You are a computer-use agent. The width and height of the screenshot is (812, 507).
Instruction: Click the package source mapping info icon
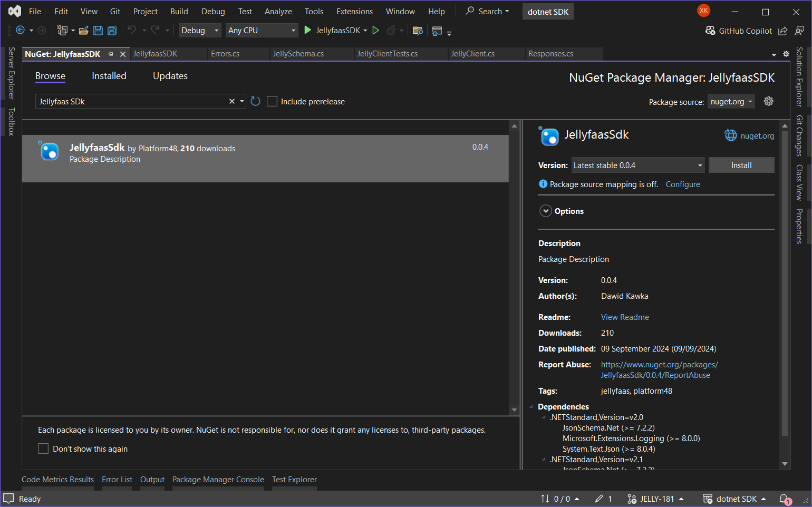click(543, 184)
